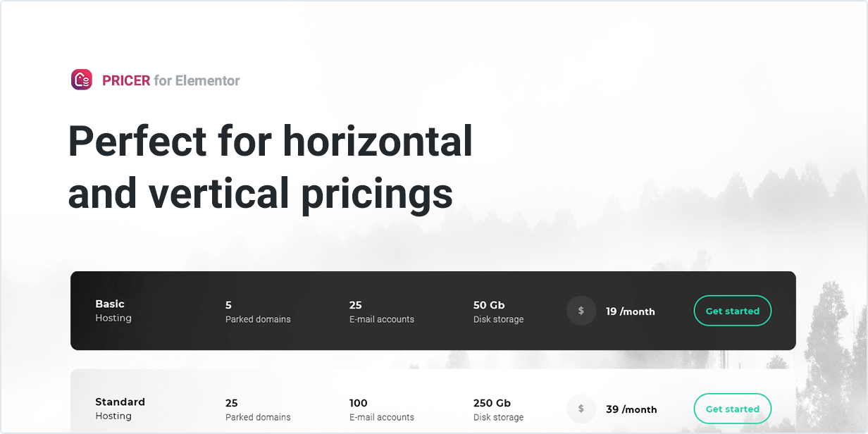Click '100 E-mail accounts' on Standard row
The width and height of the screenshot is (868, 434).
click(381, 409)
